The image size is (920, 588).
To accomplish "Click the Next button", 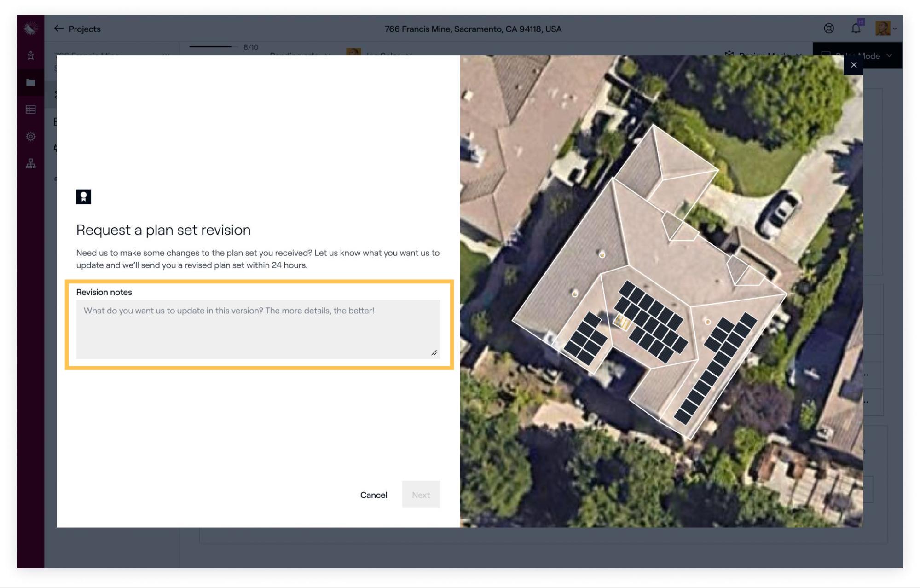I will click(421, 495).
